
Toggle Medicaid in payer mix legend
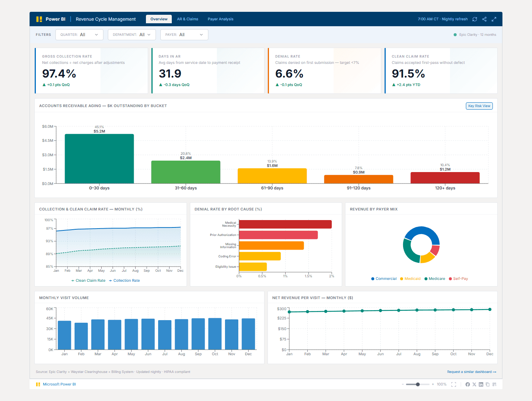pyautogui.click(x=410, y=279)
